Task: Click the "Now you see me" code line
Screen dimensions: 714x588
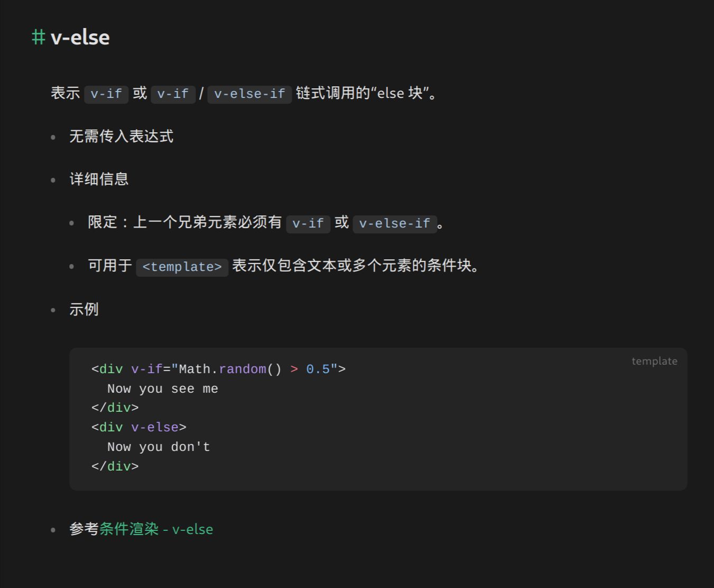Action: point(162,389)
